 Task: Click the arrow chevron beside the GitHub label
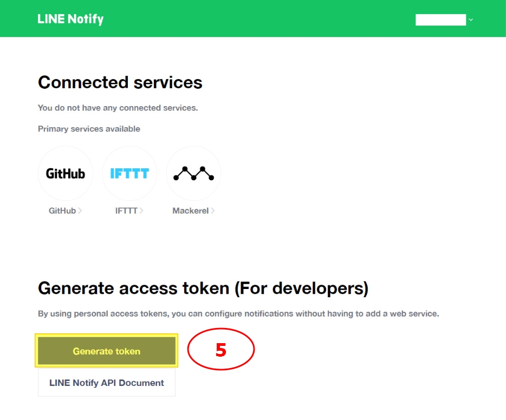tap(80, 211)
